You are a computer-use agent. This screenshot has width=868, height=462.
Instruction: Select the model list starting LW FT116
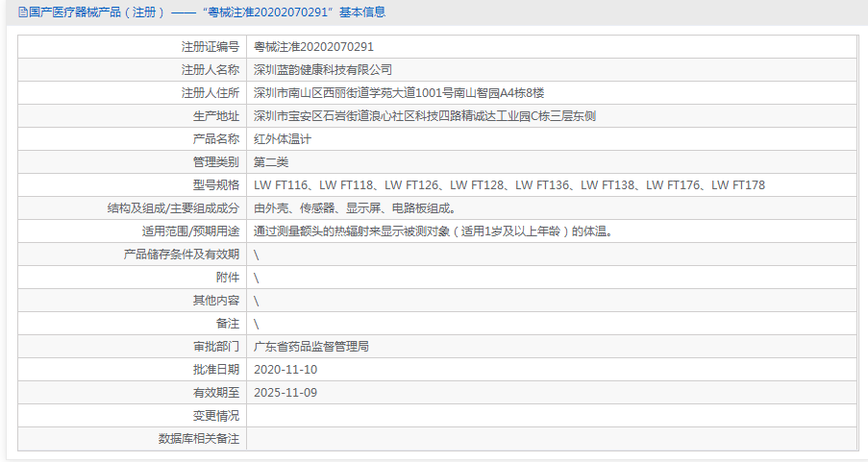[509, 185]
